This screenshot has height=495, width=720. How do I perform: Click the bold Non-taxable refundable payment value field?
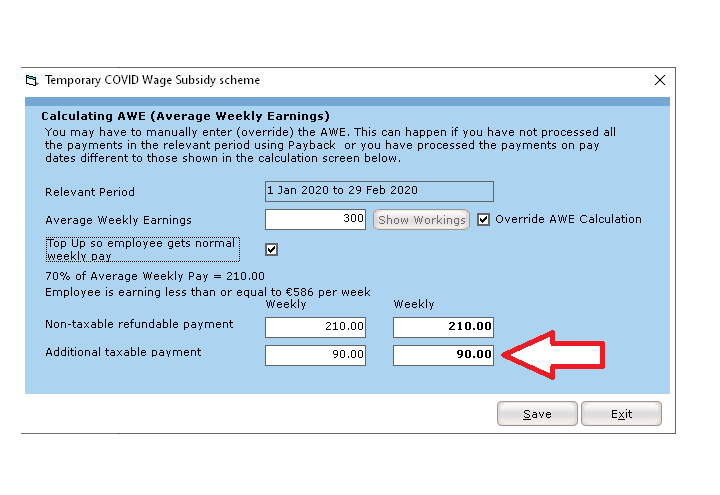(443, 327)
